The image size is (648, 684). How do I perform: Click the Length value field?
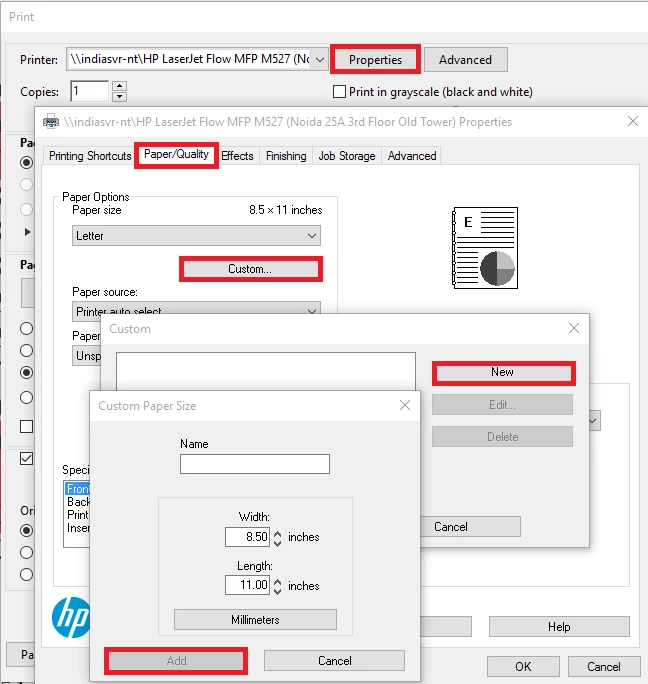247,585
